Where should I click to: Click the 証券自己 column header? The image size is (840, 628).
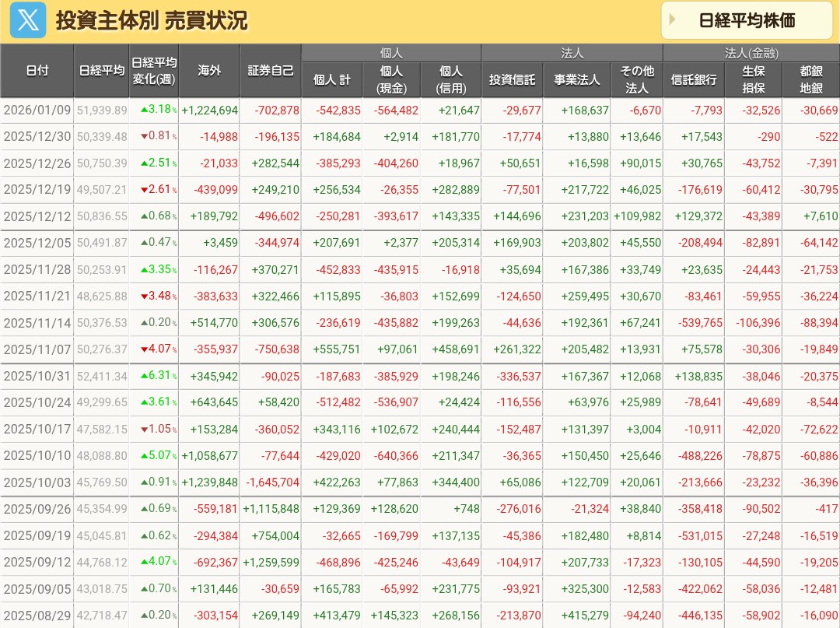pos(271,71)
